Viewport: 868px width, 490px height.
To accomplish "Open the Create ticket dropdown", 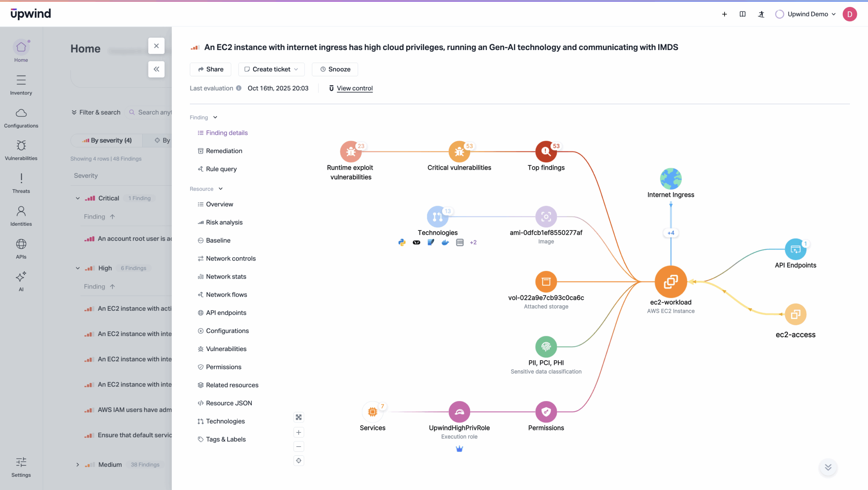I will click(271, 69).
